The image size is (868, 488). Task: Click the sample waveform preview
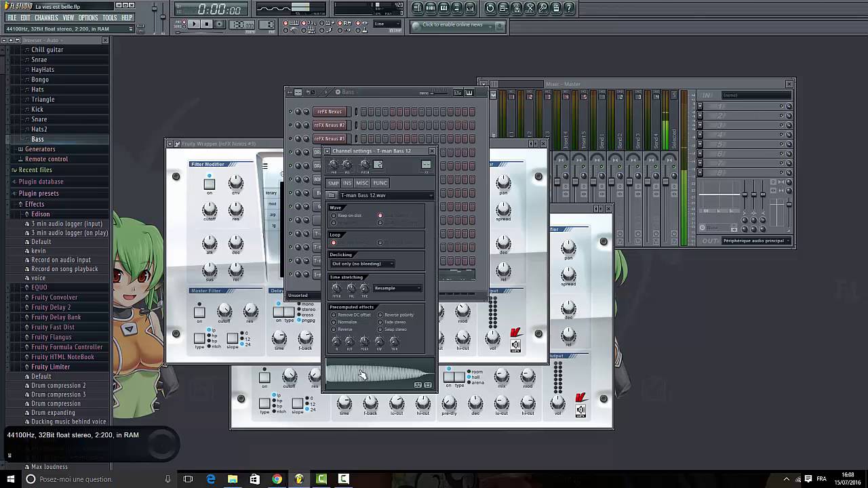380,374
